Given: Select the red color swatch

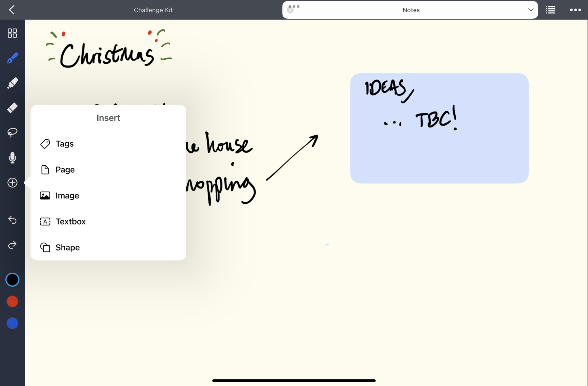Looking at the screenshot, I should click(12, 301).
